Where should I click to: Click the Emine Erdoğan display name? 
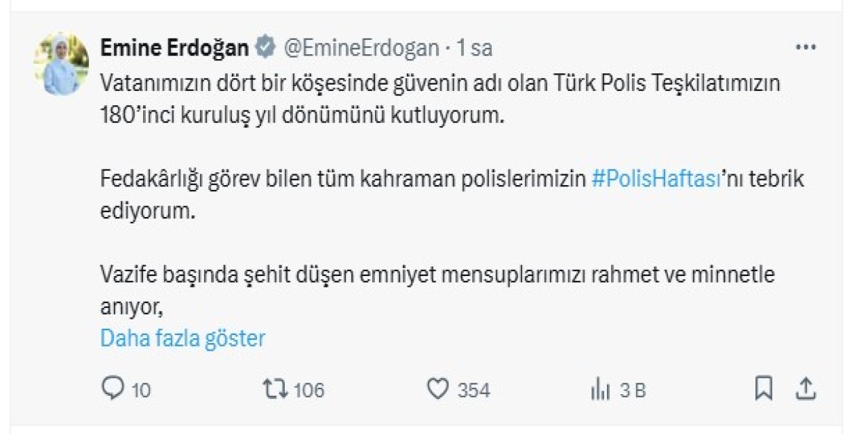[x=175, y=47]
